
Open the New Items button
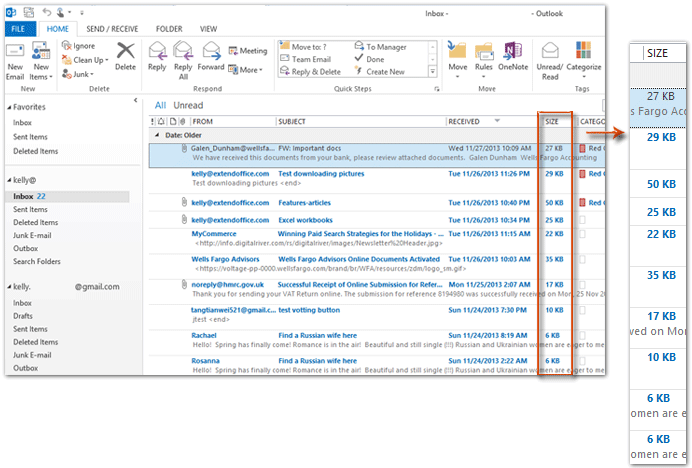(x=41, y=62)
